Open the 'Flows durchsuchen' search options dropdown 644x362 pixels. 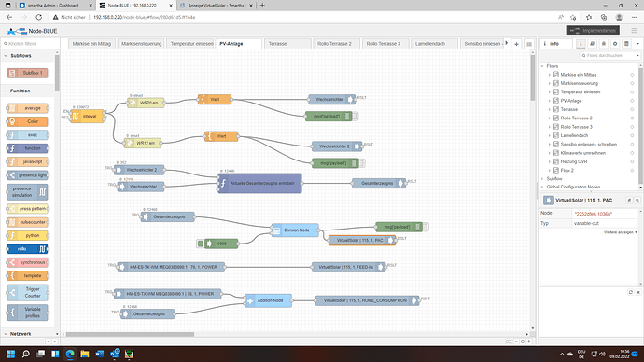pos(637,55)
